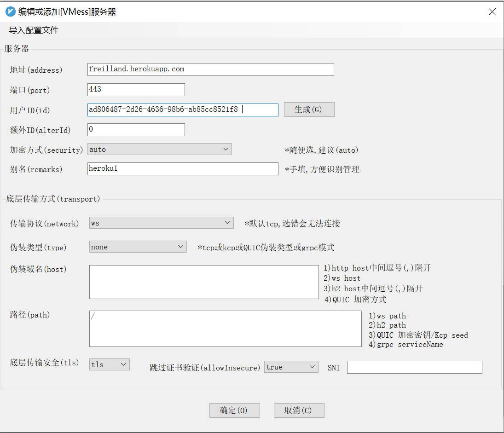Click the address input field
The height and width of the screenshot is (433, 504).
point(210,69)
